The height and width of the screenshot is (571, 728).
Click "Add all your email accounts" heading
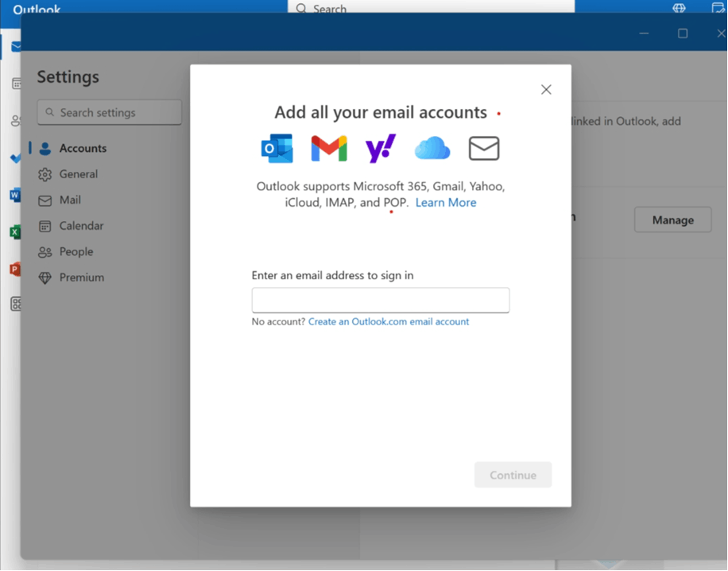tap(381, 112)
